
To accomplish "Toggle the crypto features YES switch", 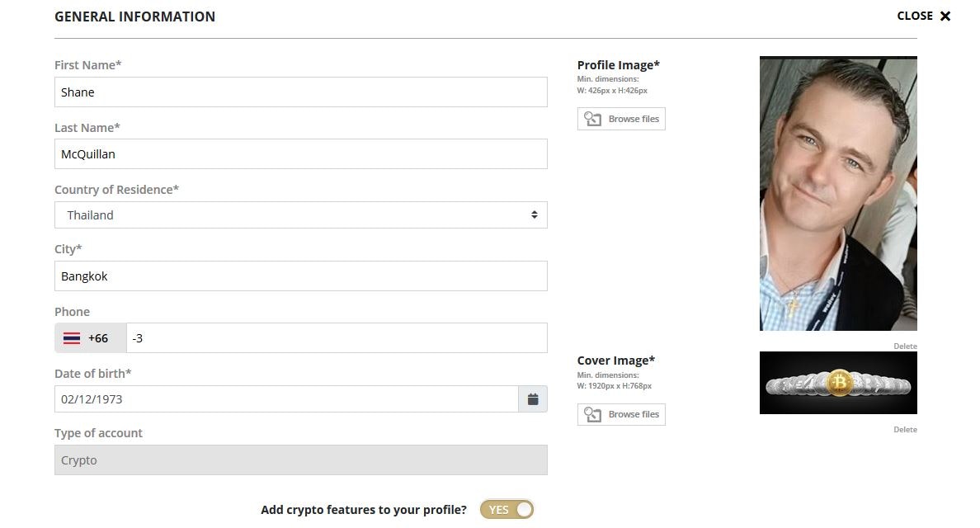I will [x=506, y=510].
